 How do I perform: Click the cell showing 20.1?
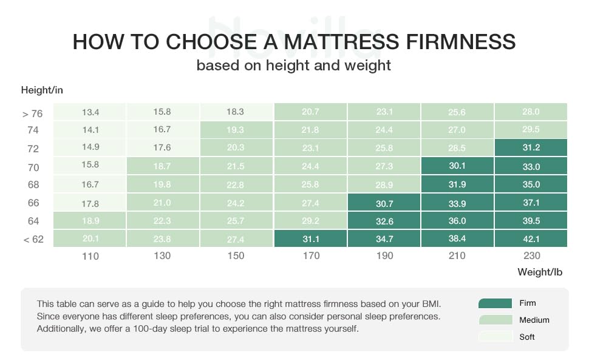click(89, 238)
